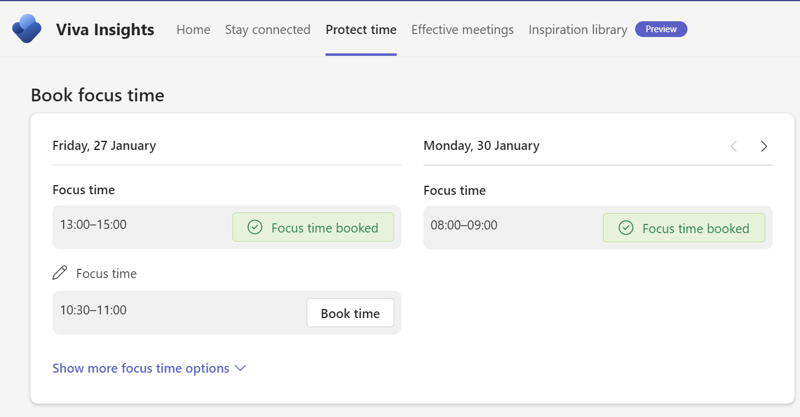The image size is (800, 417).
Task: Advance to the next days using the right chevron
Action: click(764, 146)
